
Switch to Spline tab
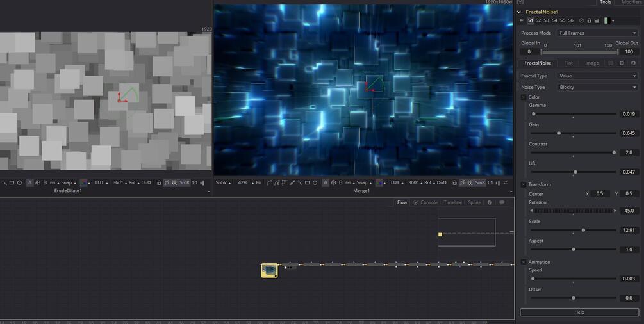tap(474, 202)
